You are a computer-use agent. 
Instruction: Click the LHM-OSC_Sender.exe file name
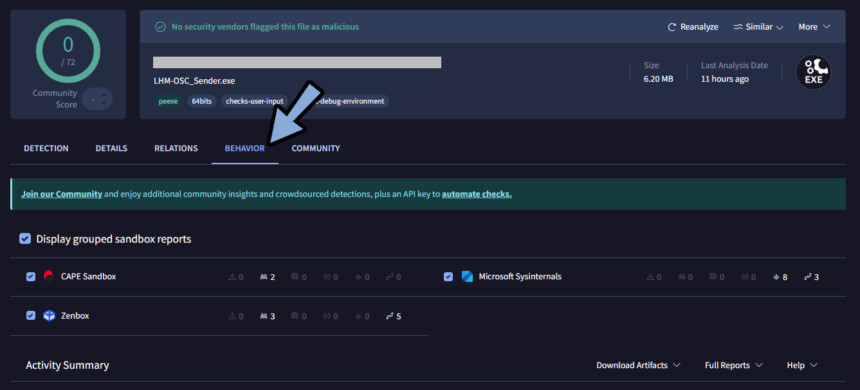click(195, 81)
